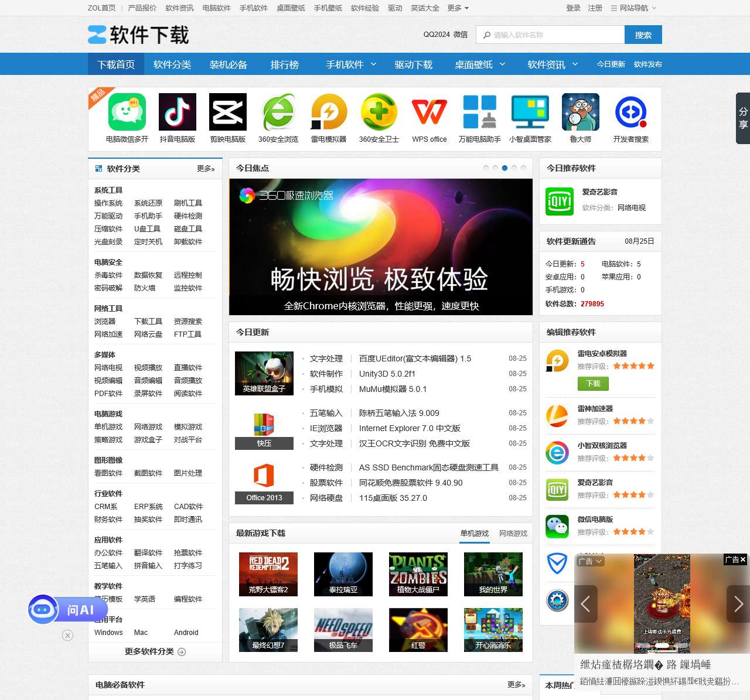
Task: Switch to the 网络游戏 tab
Action: pos(513,534)
